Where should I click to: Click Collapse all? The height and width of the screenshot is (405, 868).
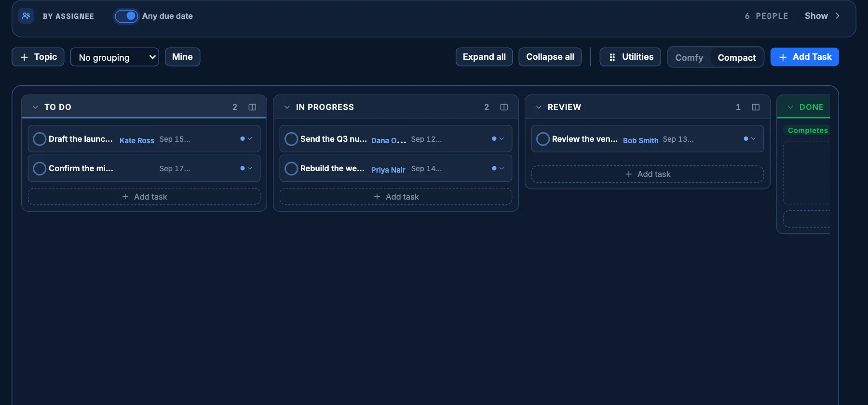click(x=550, y=57)
